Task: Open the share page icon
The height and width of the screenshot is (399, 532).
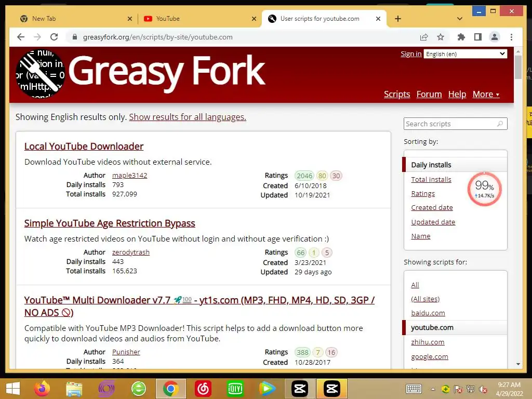Action: point(424,37)
